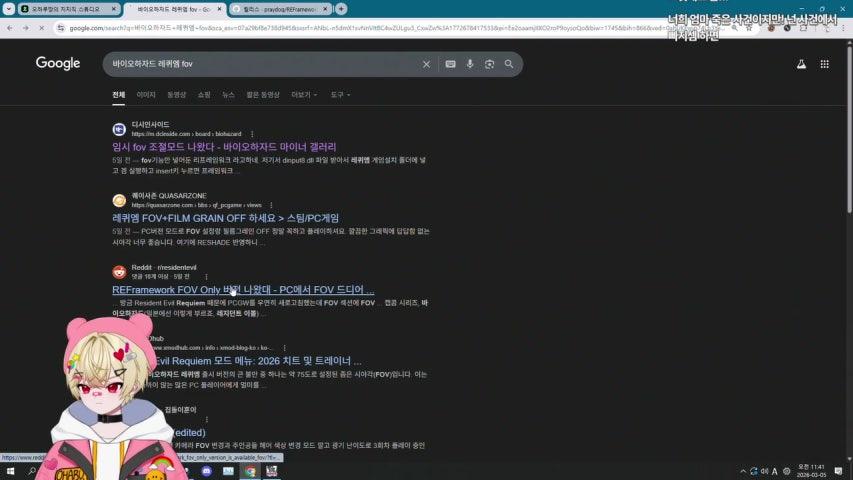
Task: Open a new browser tab
Action: click(341, 9)
